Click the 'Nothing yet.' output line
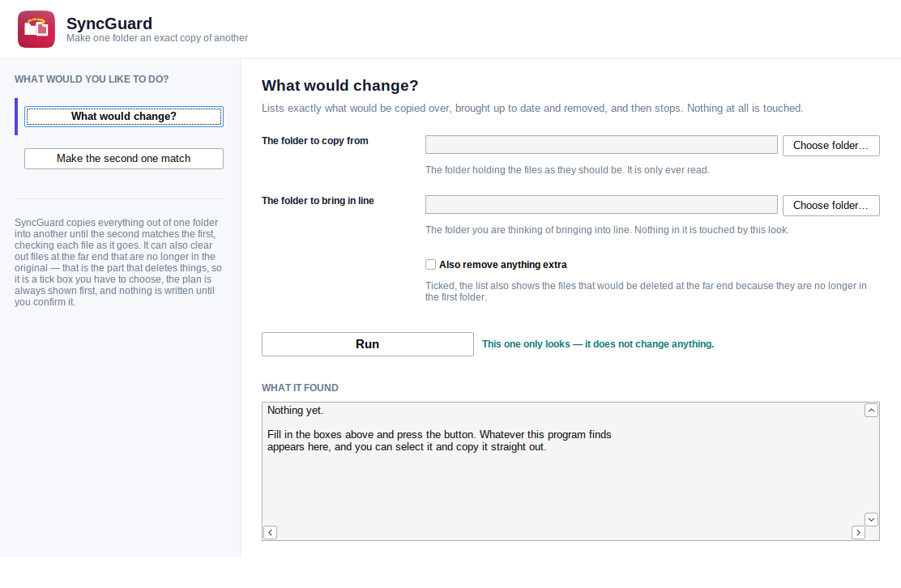Image resolution: width=901 pixels, height=588 pixels. pyautogui.click(x=296, y=410)
